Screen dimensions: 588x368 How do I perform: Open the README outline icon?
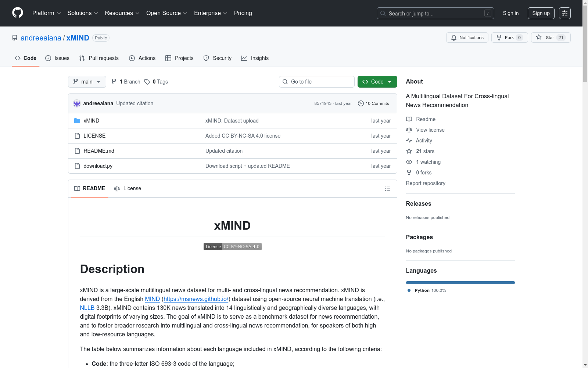coord(388,189)
